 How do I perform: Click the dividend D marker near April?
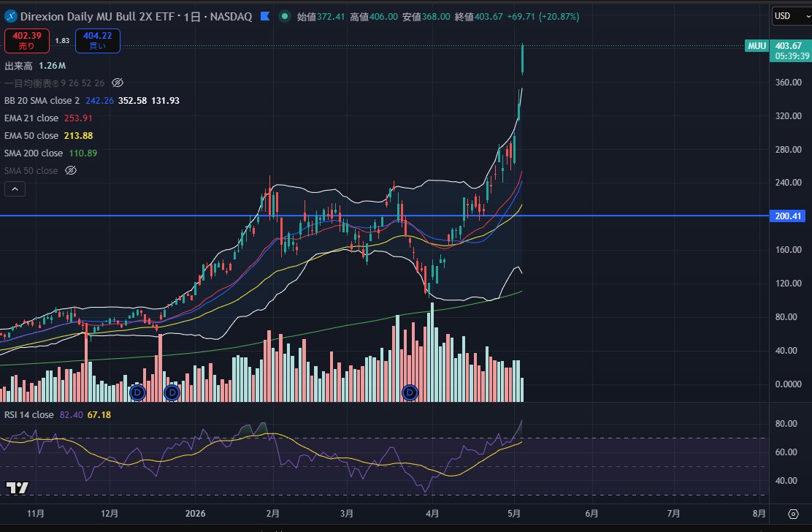(x=410, y=392)
